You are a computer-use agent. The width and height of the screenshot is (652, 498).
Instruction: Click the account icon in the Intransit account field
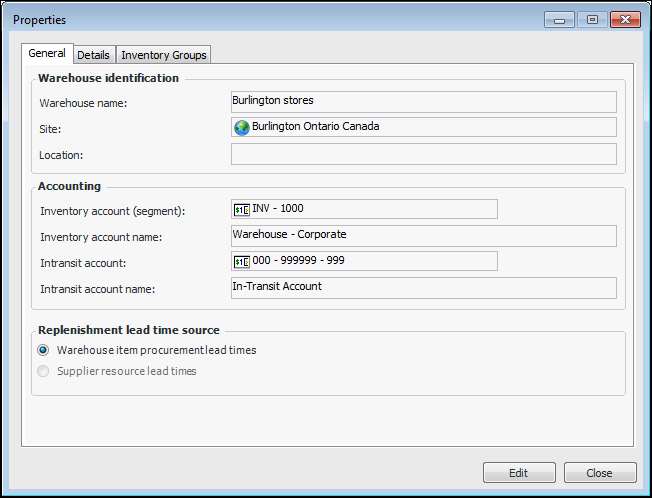(241, 261)
